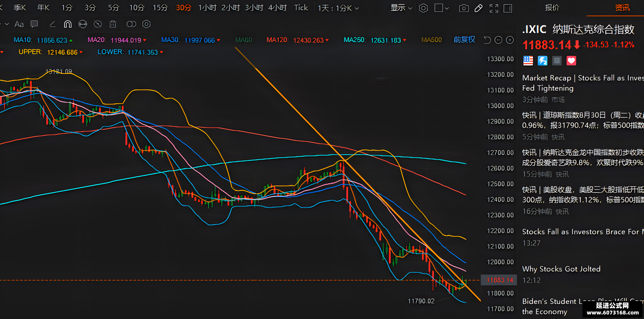Open the 1天 : 1分K dropdown
The height and width of the screenshot is (319, 644).
pyautogui.click(x=338, y=8)
